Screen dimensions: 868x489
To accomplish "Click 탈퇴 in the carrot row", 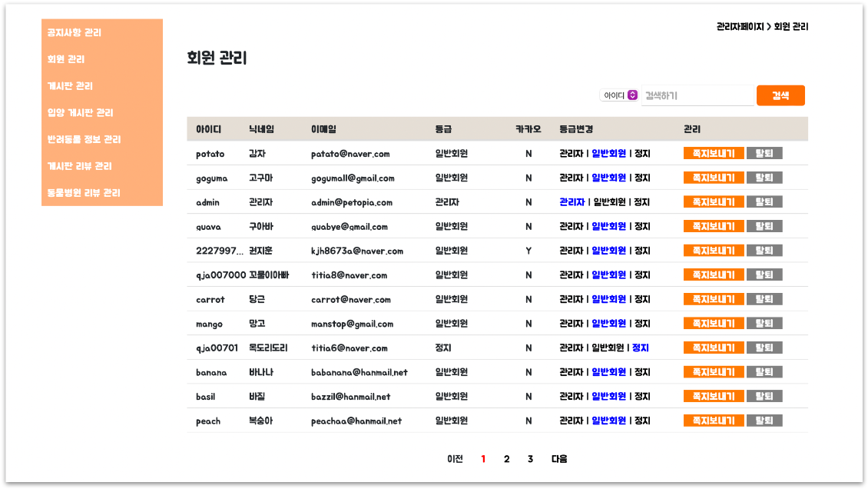I will (764, 299).
